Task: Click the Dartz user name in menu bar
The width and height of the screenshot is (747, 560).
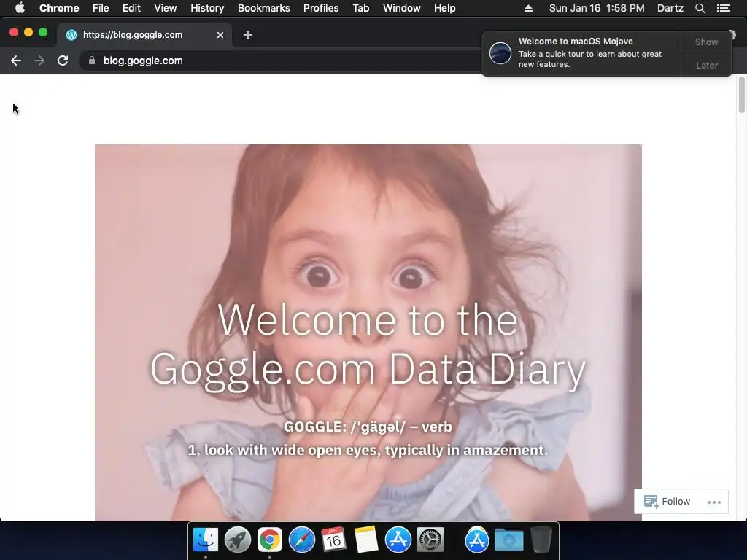Action: pyautogui.click(x=670, y=8)
